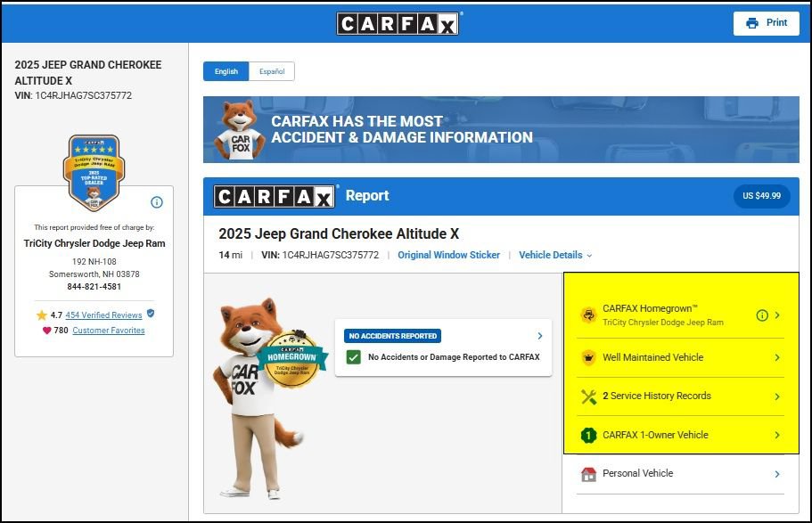This screenshot has width=812, height=523.
Task: Click the No Accidents Reported label
Action: 392,336
